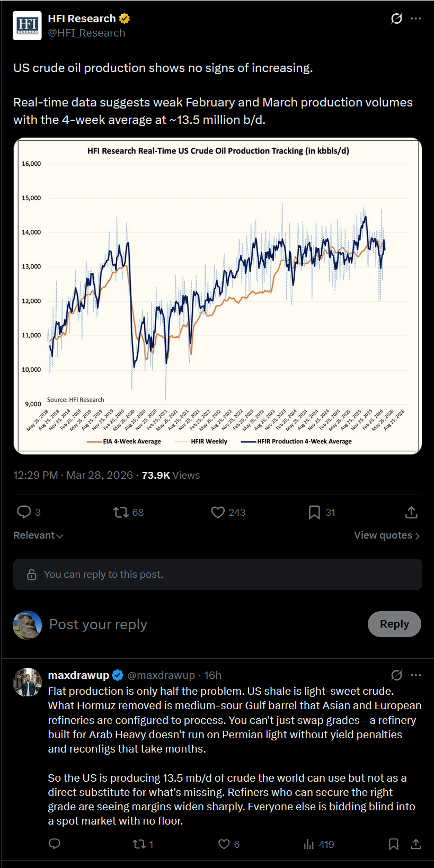The height and width of the screenshot is (868, 434).
Task: View analytics on maxdrawup's reply
Action: (x=309, y=844)
